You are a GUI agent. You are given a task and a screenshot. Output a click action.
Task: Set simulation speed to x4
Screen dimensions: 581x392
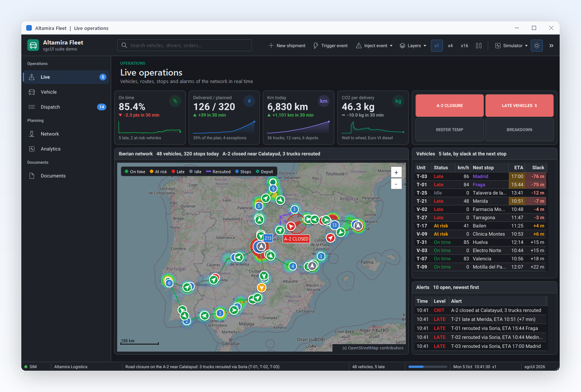(450, 46)
